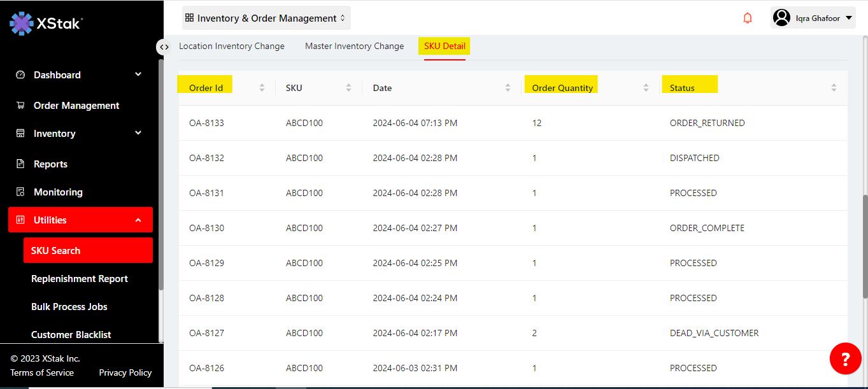
Task: Open Replenishment Report in sidebar
Action: pyautogui.click(x=80, y=279)
